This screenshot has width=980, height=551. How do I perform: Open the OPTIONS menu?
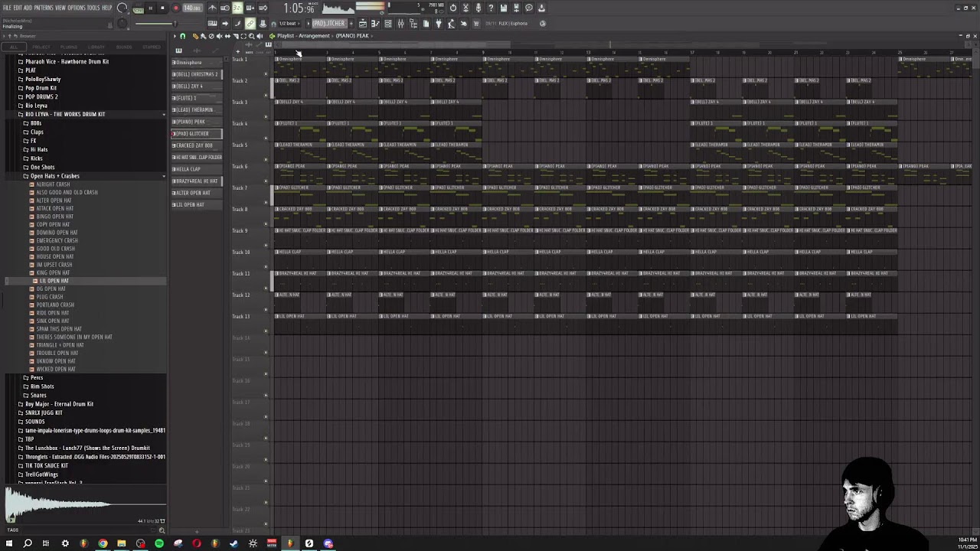tap(77, 8)
